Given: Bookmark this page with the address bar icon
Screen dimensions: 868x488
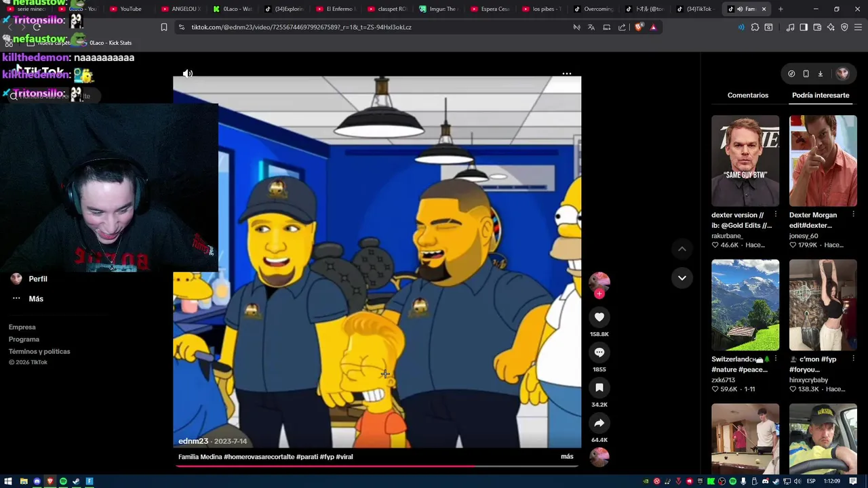Looking at the screenshot, I should pos(163,27).
